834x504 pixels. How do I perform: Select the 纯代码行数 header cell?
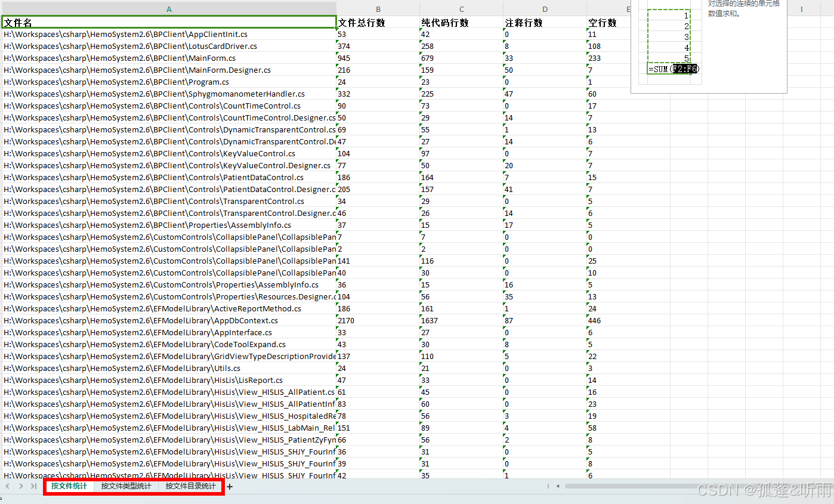pos(462,23)
